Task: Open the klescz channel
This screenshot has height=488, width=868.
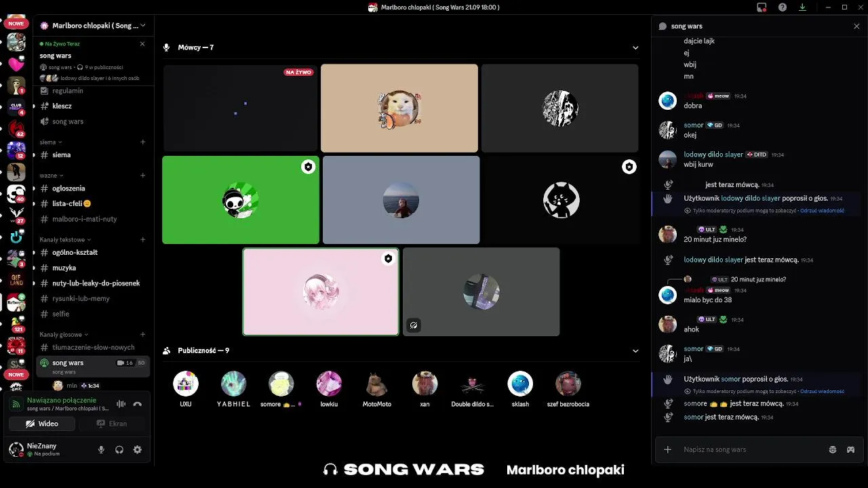Action: pos(93,106)
